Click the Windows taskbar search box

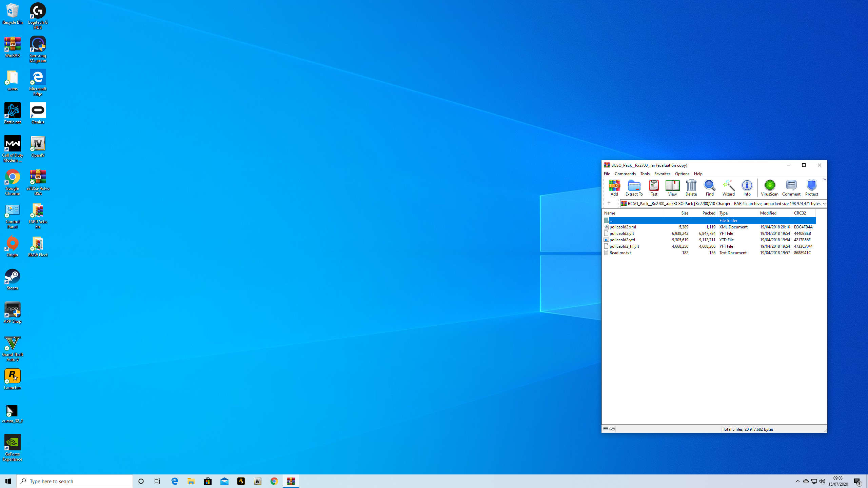75,481
